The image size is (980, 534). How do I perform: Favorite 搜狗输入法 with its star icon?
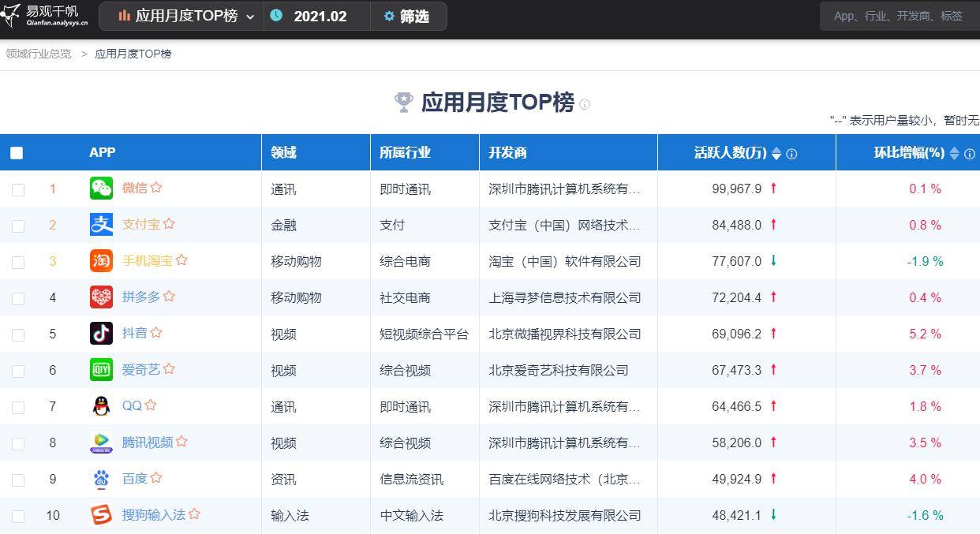pyautogui.click(x=194, y=514)
